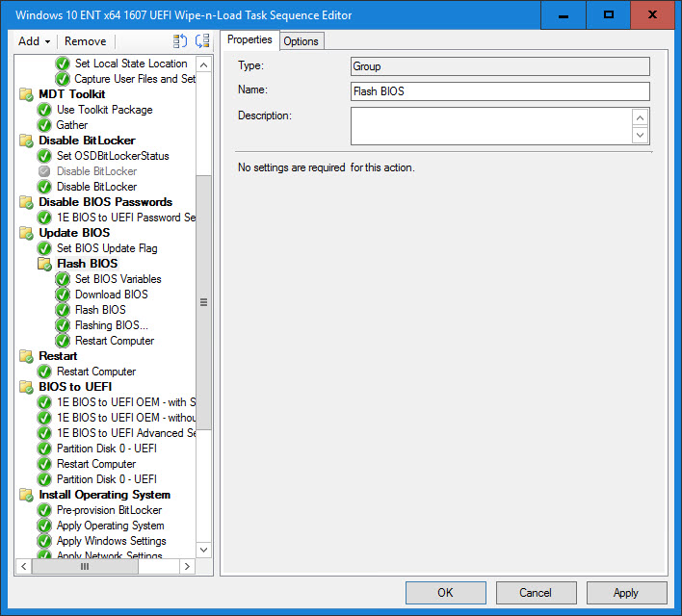Click the step tree's scroll-down arrow
Screen dimensions: 682x616
coord(203,550)
